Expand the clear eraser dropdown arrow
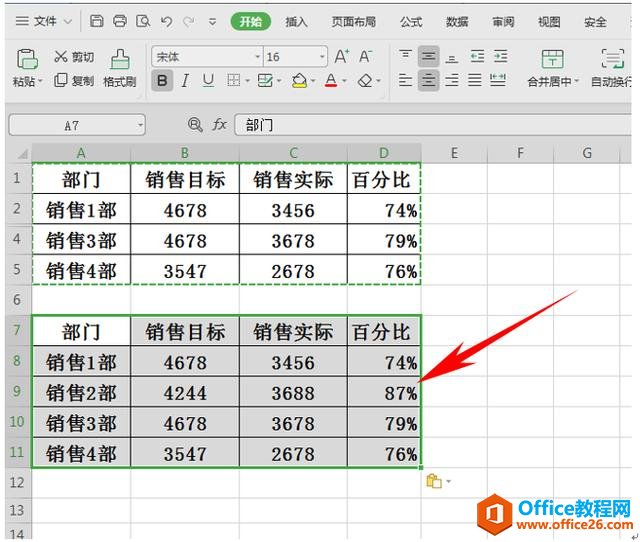The height and width of the screenshot is (542, 640). [x=378, y=81]
